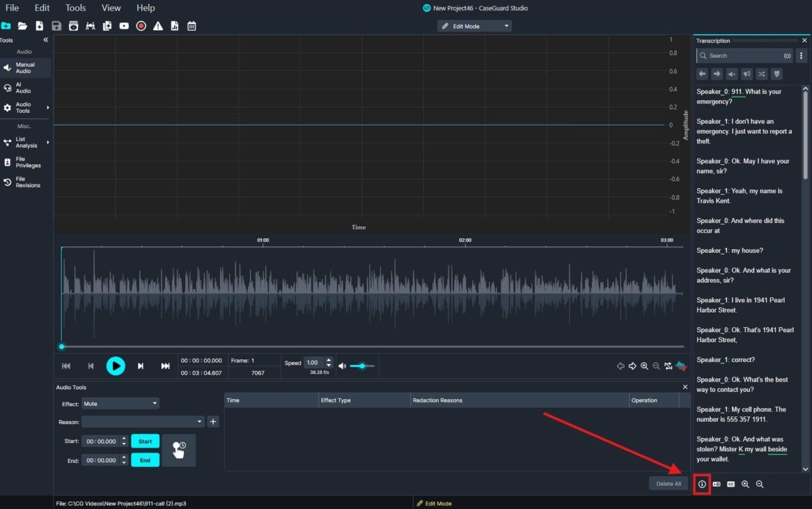The width and height of the screenshot is (812, 509).
Task: Click the CC closed captions icon
Action: pyautogui.click(x=731, y=484)
